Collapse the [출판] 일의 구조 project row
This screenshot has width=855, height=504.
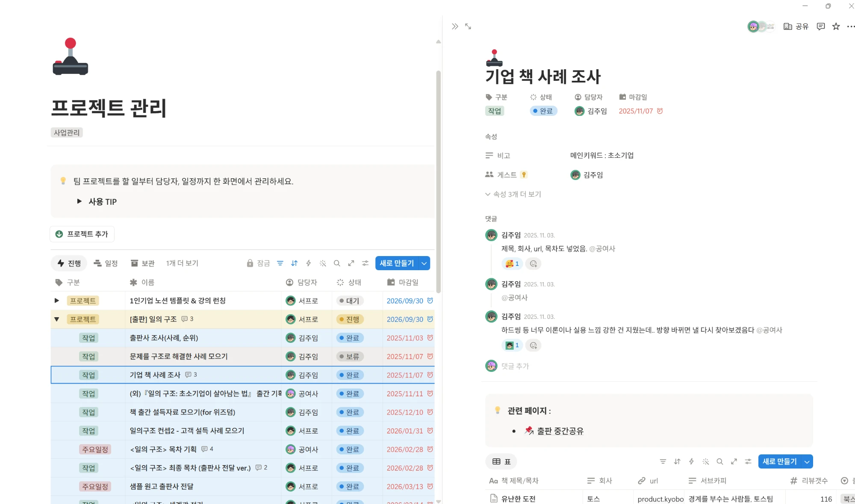pyautogui.click(x=56, y=319)
